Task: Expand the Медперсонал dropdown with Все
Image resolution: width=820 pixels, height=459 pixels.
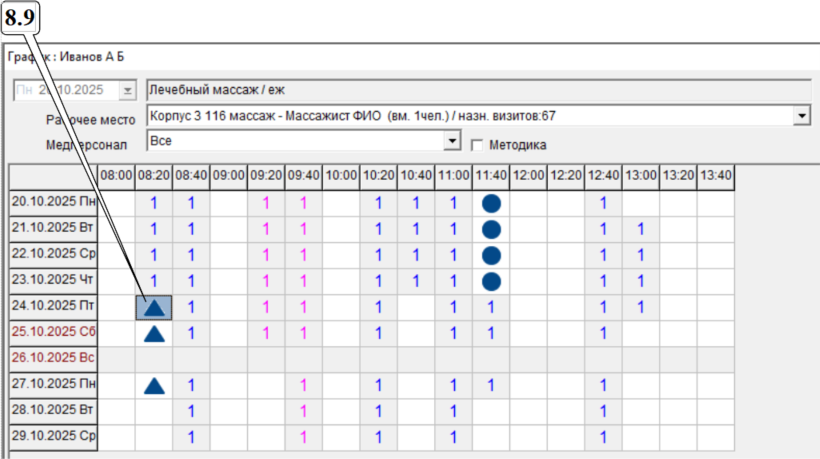Action: (x=453, y=142)
